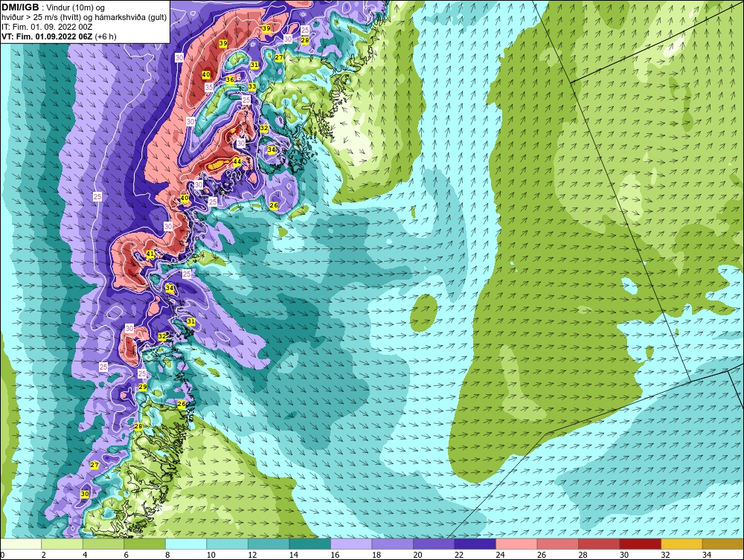Image resolution: width=744 pixels, height=560 pixels.
Task: Click the legend scale value 8
Action: [x=167, y=555]
